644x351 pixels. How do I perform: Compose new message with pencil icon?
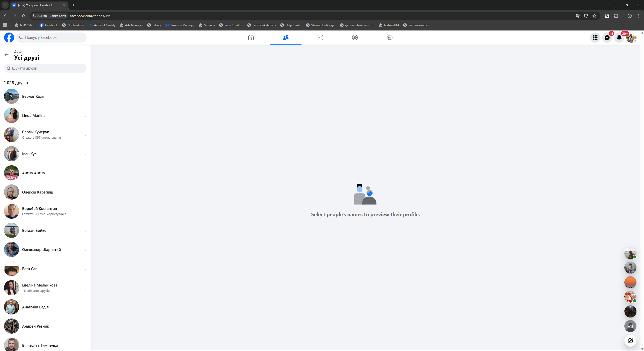[630, 341]
